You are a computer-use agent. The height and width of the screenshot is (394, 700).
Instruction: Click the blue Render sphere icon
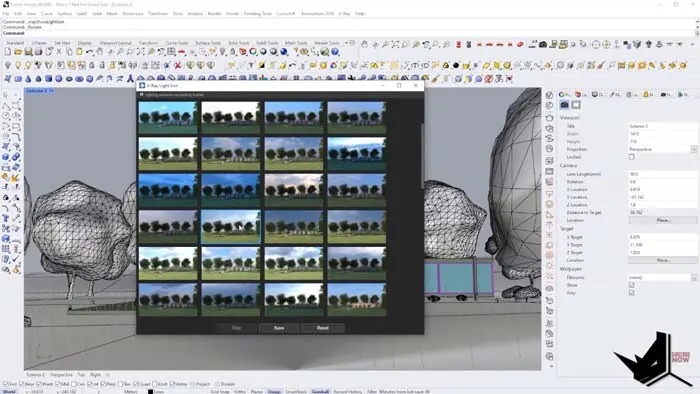(x=284, y=52)
